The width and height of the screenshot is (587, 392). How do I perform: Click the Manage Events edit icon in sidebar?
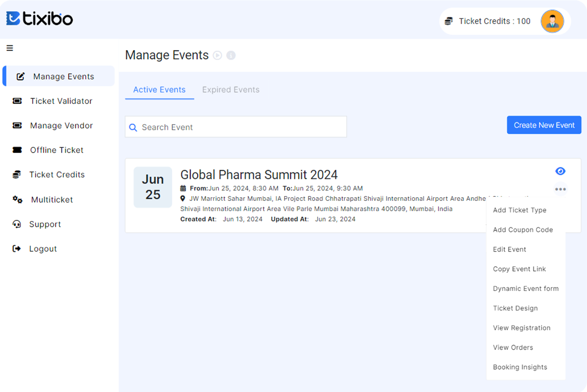(x=20, y=77)
